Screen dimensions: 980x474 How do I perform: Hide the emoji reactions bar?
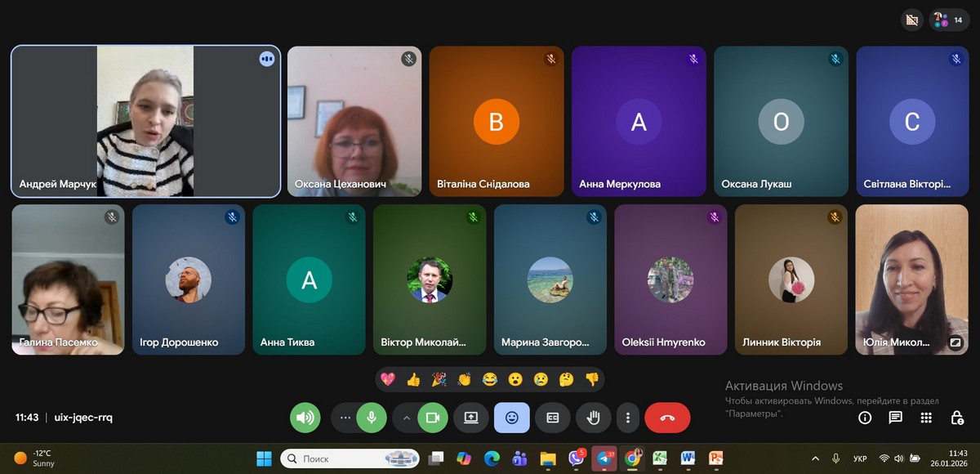(x=512, y=418)
